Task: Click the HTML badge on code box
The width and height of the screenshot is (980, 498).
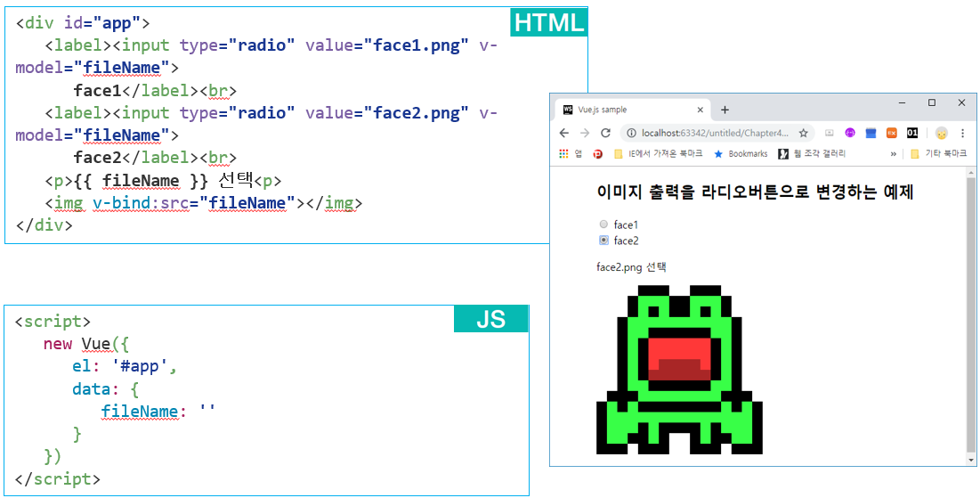Action: pyautogui.click(x=549, y=22)
